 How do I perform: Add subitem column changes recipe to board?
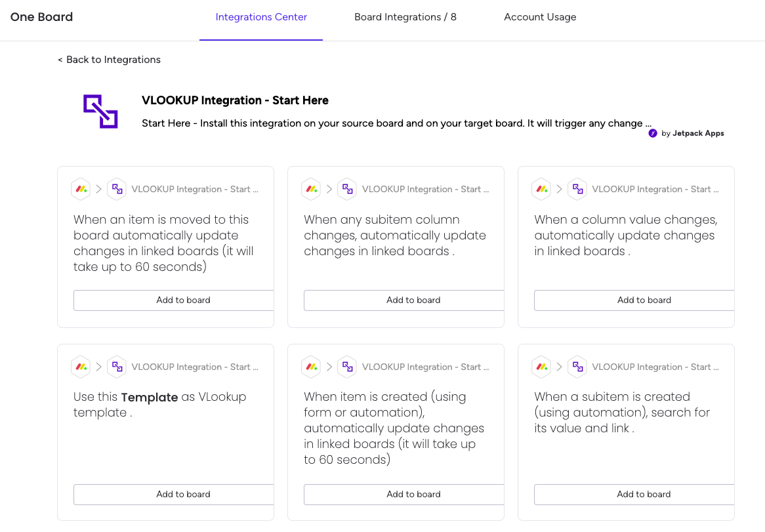(404, 300)
